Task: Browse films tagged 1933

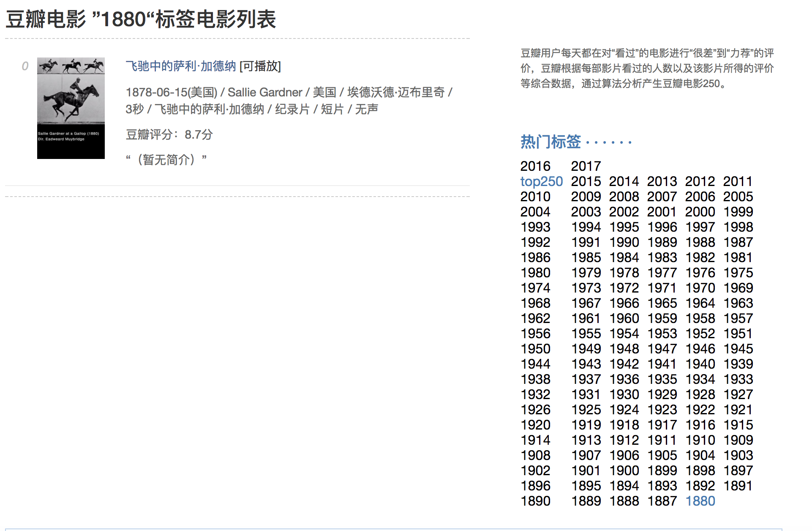Action: pos(738,379)
